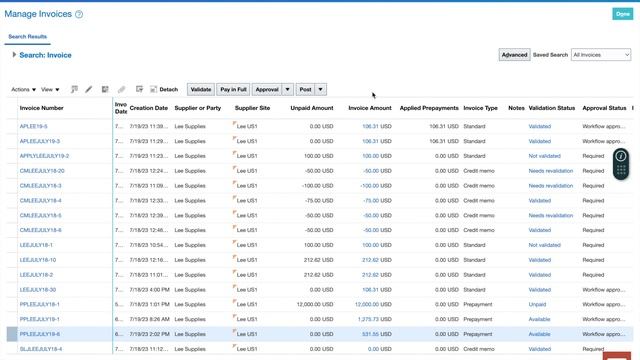Click the Unpaid Amount column header

click(x=312, y=108)
